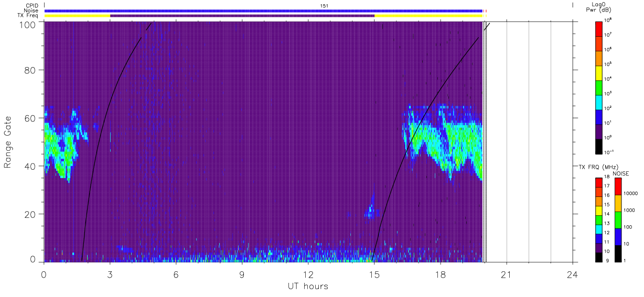
Task: Click the green swatch in power colorbar
Action: [x=599, y=87]
